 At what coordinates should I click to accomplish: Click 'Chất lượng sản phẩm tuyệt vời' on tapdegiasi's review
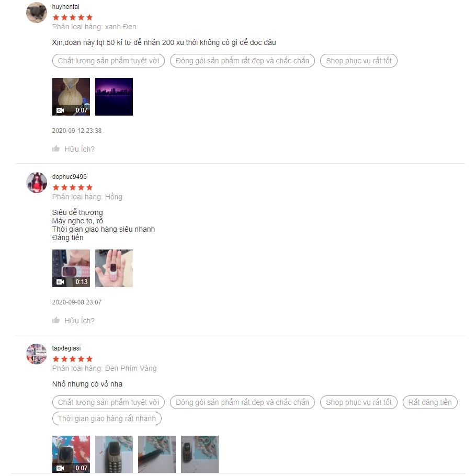(x=108, y=402)
